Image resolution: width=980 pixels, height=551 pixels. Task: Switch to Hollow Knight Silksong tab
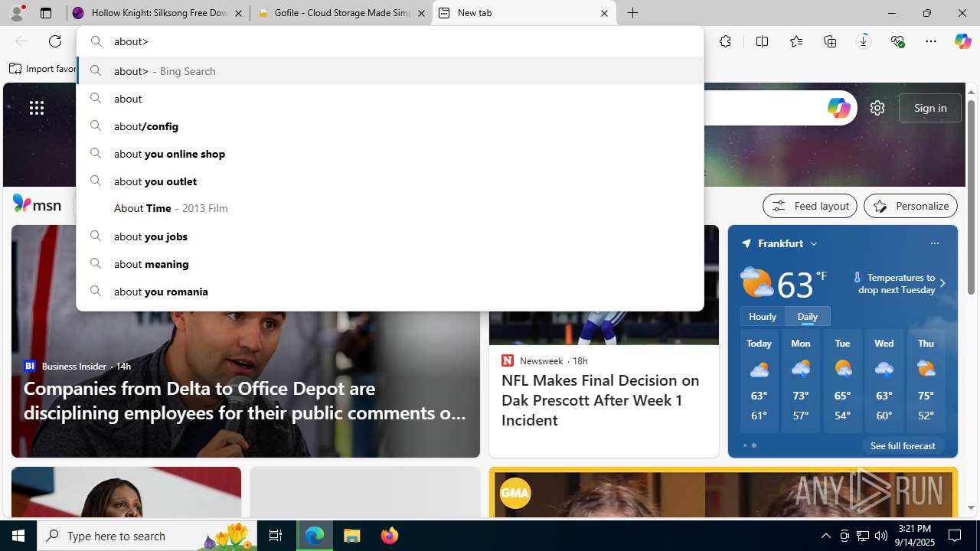[x=158, y=13]
